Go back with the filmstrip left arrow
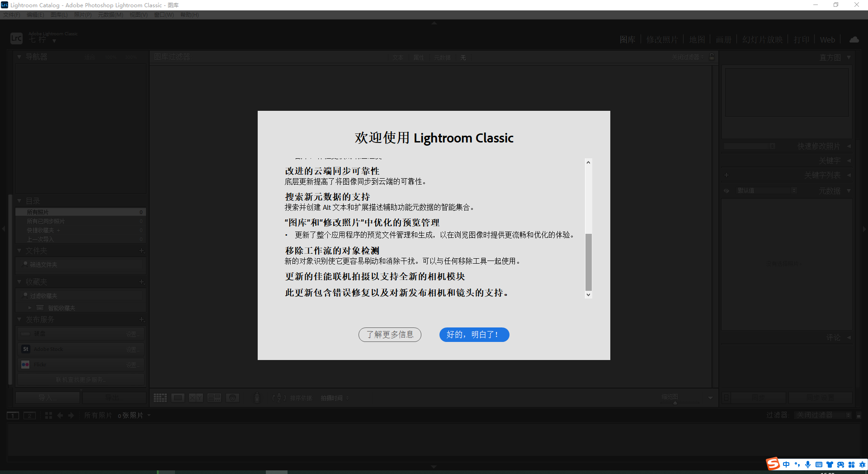868x474 pixels. click(60, 415)
